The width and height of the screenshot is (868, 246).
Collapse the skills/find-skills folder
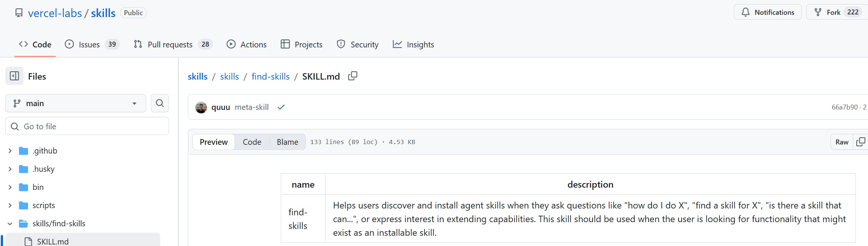(10, 224)
